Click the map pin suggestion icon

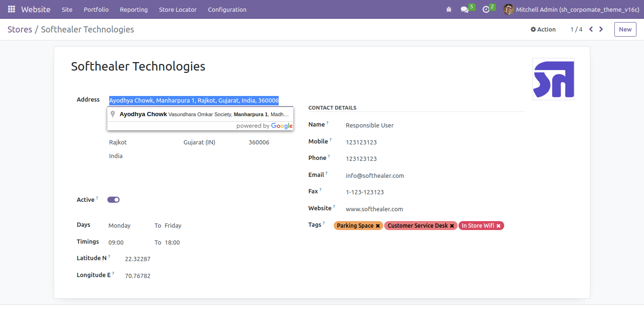[113, 114]
